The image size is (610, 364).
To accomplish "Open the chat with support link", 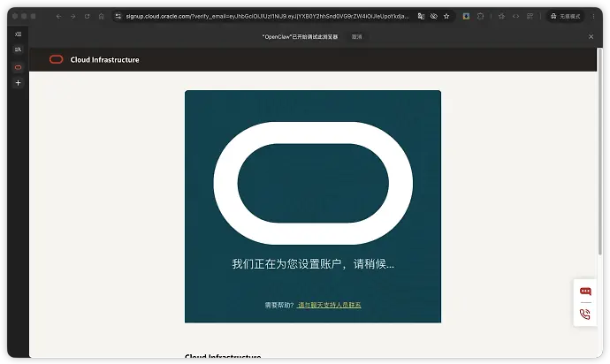I will point(329,306).
